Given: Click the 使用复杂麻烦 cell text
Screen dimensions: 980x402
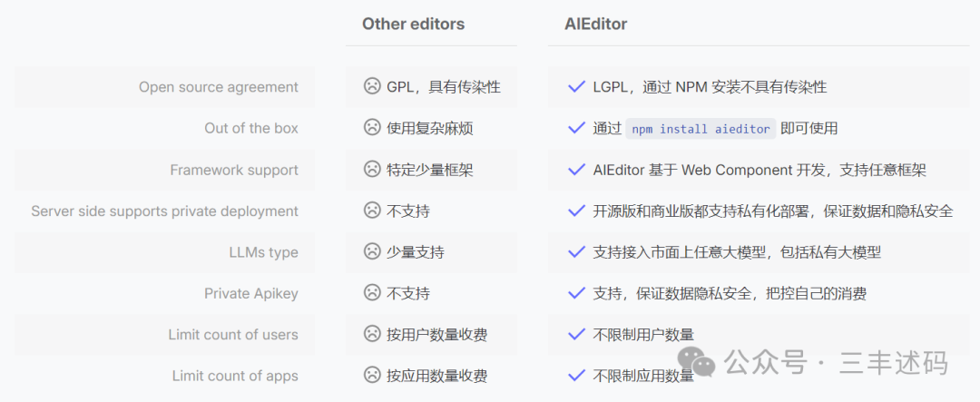Looking at the screenshot, I should 429,128.
